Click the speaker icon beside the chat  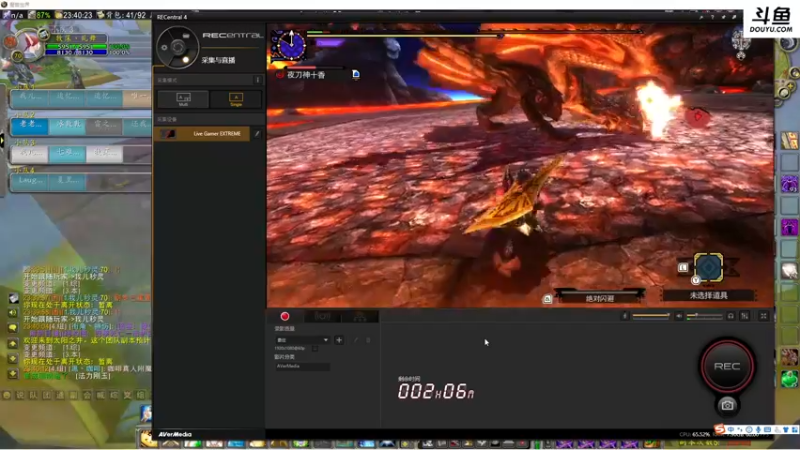coord(13,313)
